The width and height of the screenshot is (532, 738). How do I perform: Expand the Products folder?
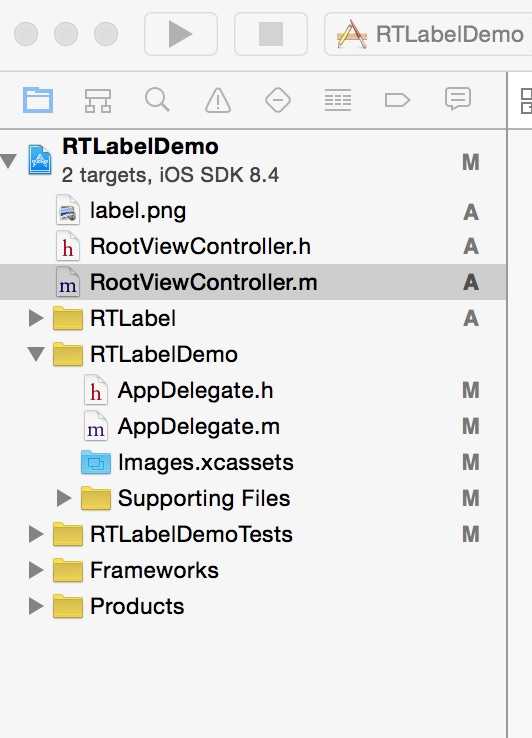point(36,606)
